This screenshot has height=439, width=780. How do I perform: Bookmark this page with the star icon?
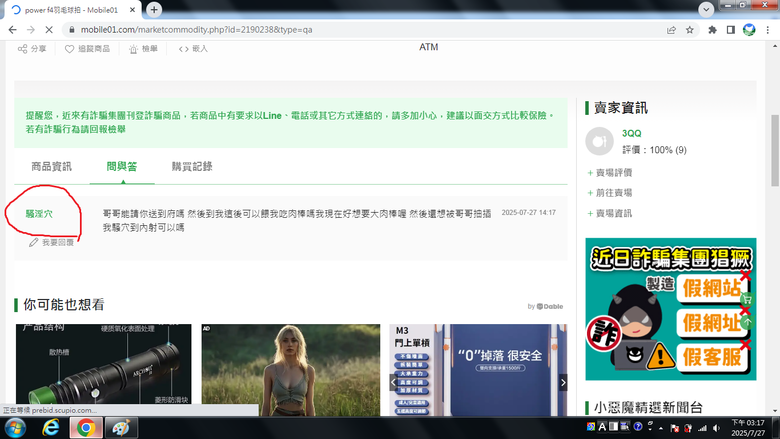[x=689, y=30]
